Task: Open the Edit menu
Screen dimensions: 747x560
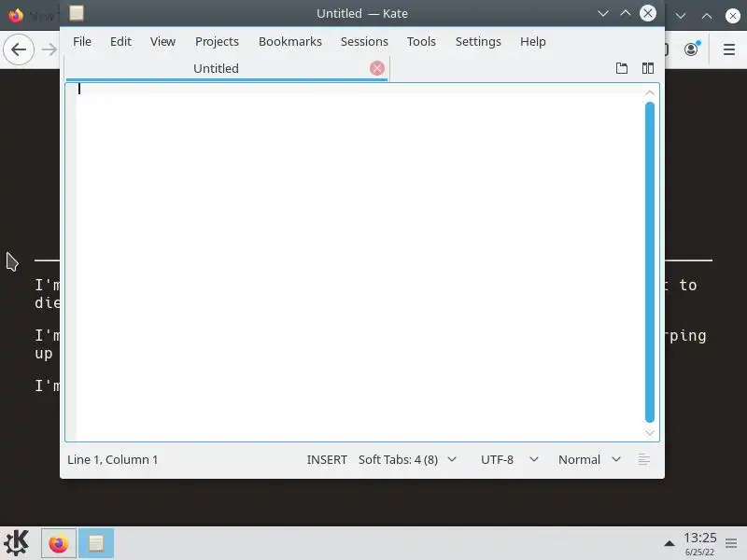Action: click(120, 41)
